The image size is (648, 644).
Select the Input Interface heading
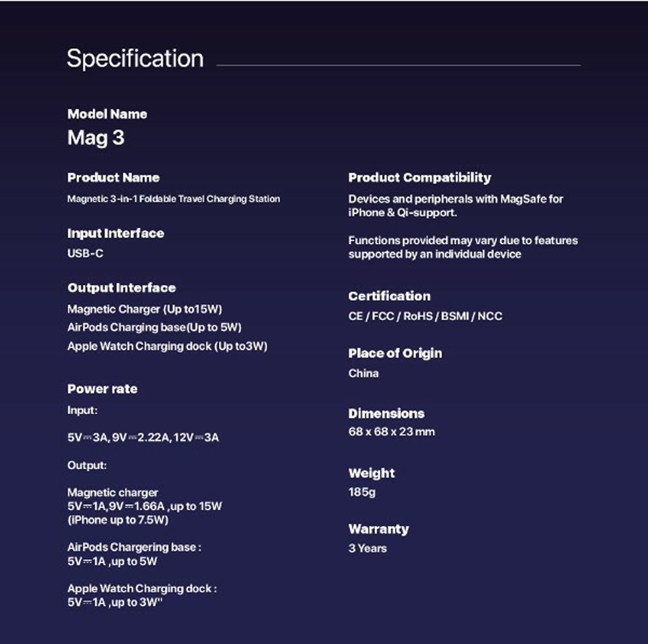coord(116,233)
